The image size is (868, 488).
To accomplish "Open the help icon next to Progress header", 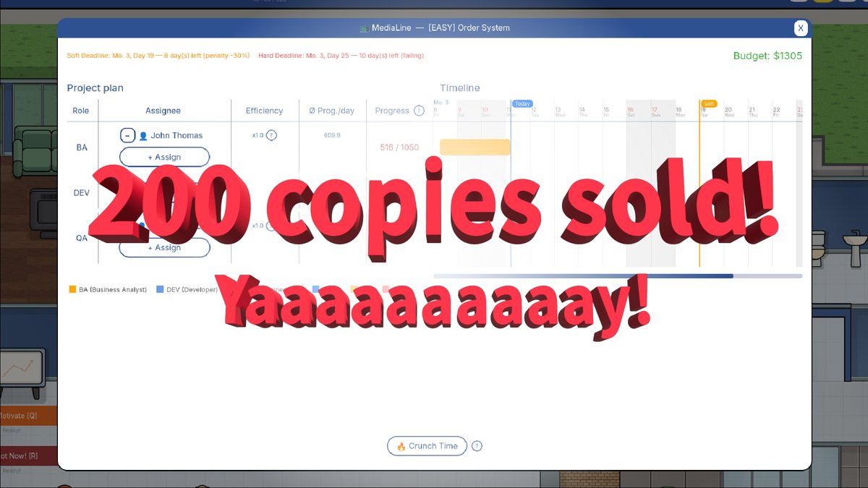I will click(419, 111).
